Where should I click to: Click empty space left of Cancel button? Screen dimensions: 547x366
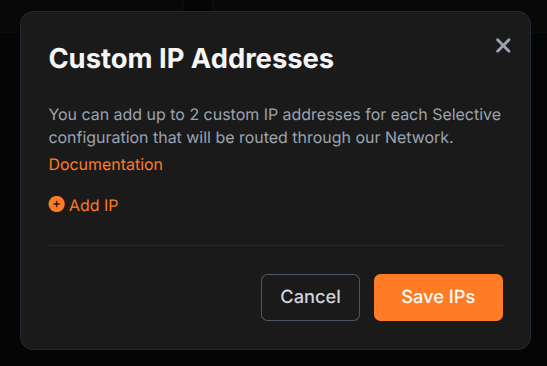153,297
